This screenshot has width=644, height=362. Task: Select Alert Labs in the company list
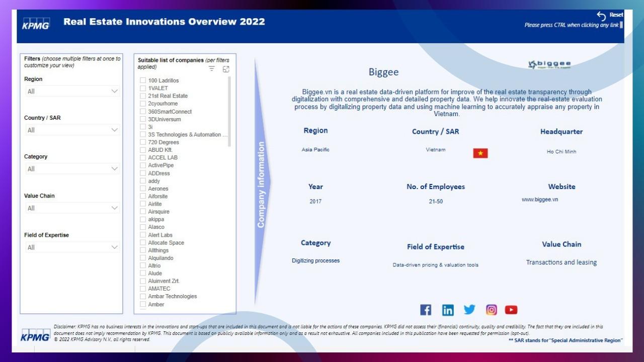160,235
